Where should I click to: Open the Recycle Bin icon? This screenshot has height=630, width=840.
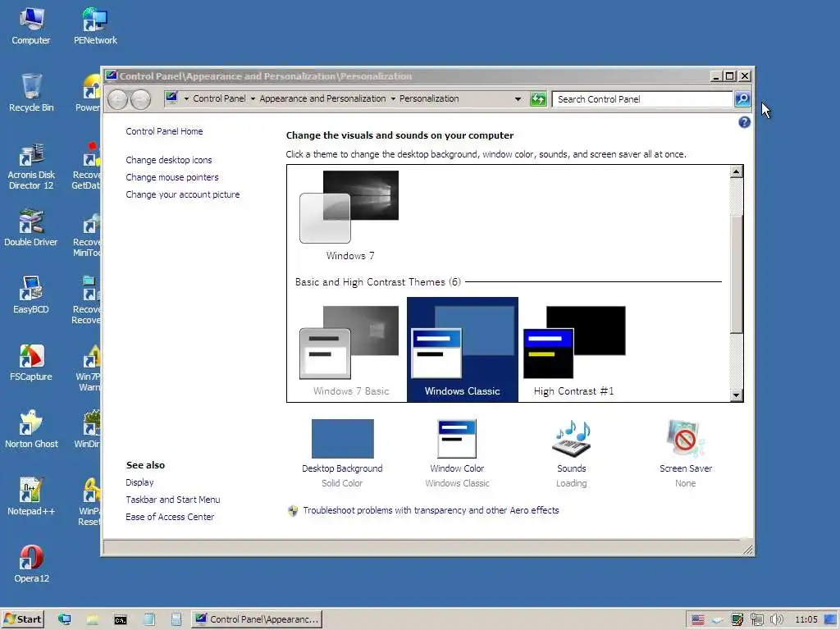[x=31, y=94]
